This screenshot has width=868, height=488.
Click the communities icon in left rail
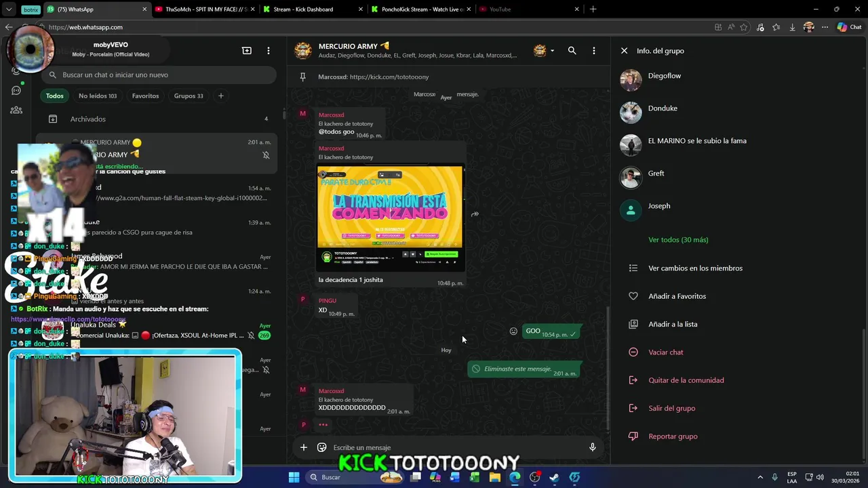[x=16, y=110]
